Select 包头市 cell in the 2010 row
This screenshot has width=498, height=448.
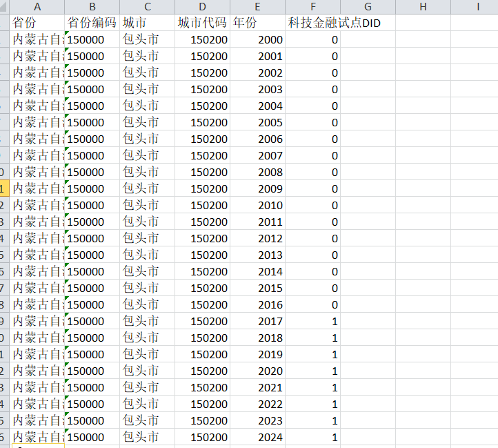[147, 205]
